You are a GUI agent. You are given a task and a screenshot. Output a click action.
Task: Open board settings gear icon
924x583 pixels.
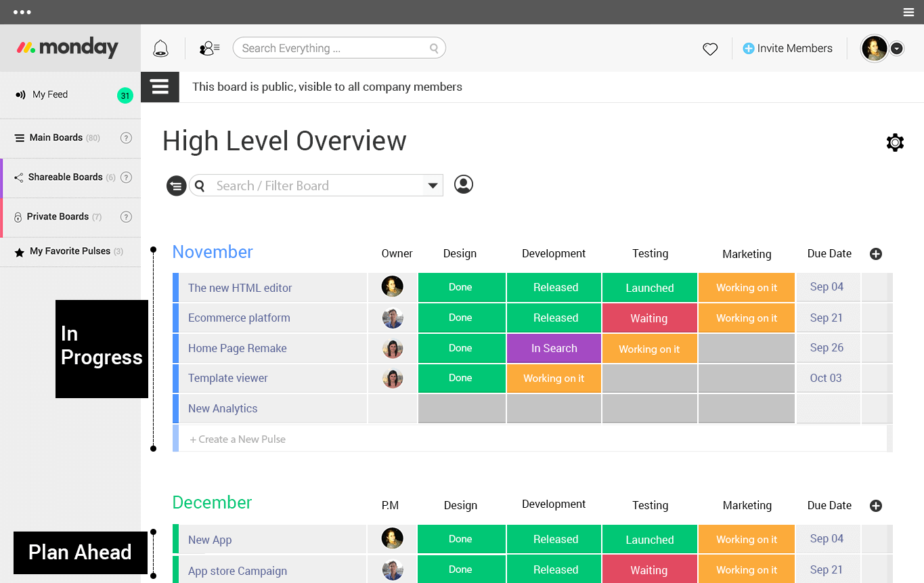(x=895, y=142)
